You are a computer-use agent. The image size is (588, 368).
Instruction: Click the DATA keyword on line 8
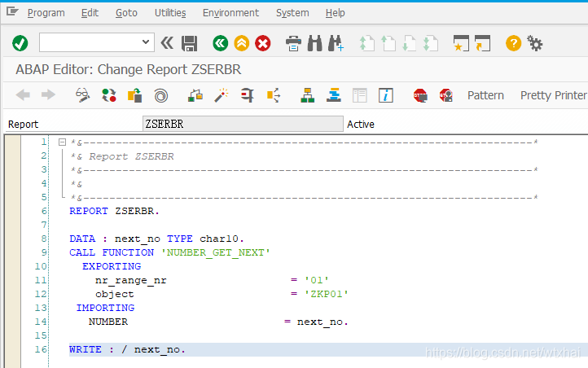pos(82,239)
